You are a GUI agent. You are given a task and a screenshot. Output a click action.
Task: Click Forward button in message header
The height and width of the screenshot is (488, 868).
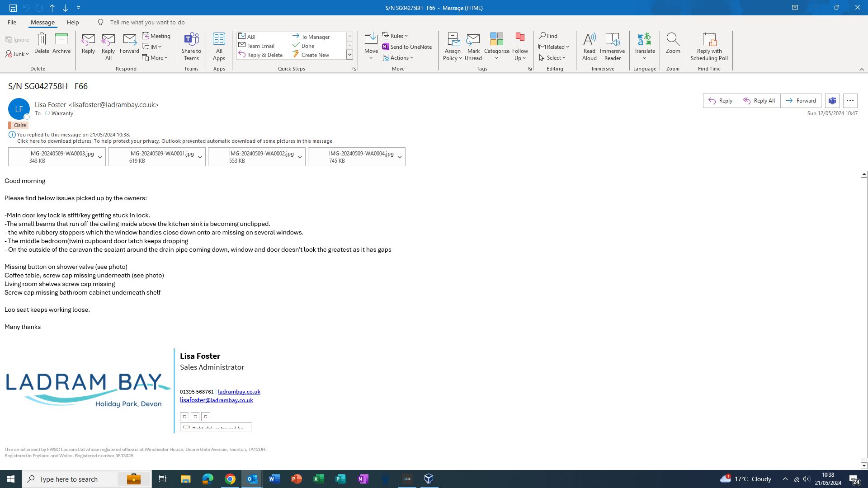(801, 101)
